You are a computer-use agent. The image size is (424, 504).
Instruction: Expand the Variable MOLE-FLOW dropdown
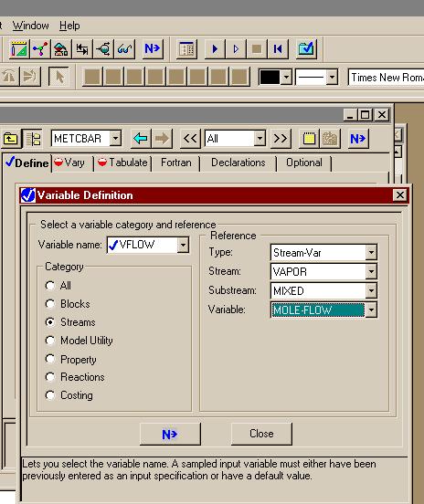371,310
